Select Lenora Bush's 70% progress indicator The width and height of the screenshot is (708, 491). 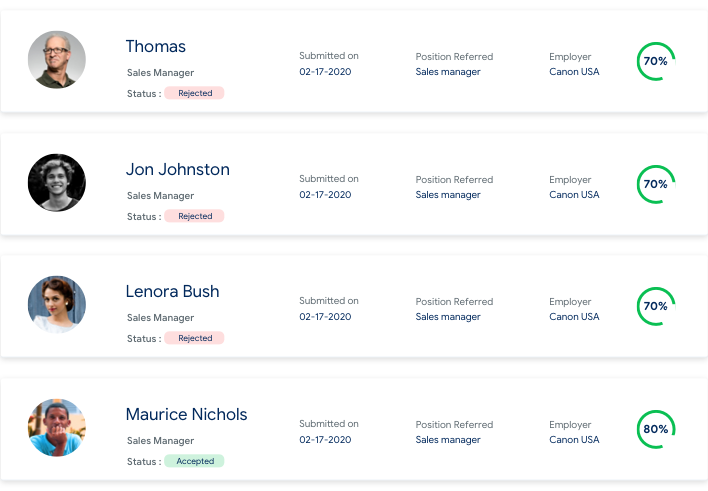656,306
